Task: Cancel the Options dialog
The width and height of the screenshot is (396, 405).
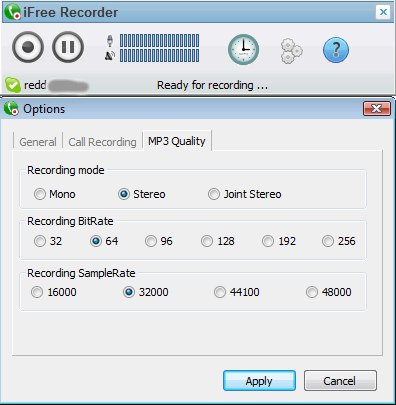Action: (340, 381)
